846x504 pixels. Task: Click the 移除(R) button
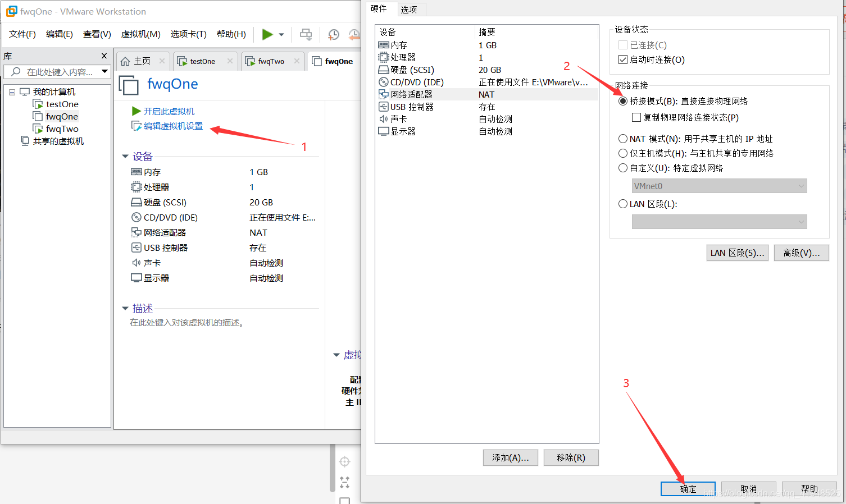(x=571, y=458)
